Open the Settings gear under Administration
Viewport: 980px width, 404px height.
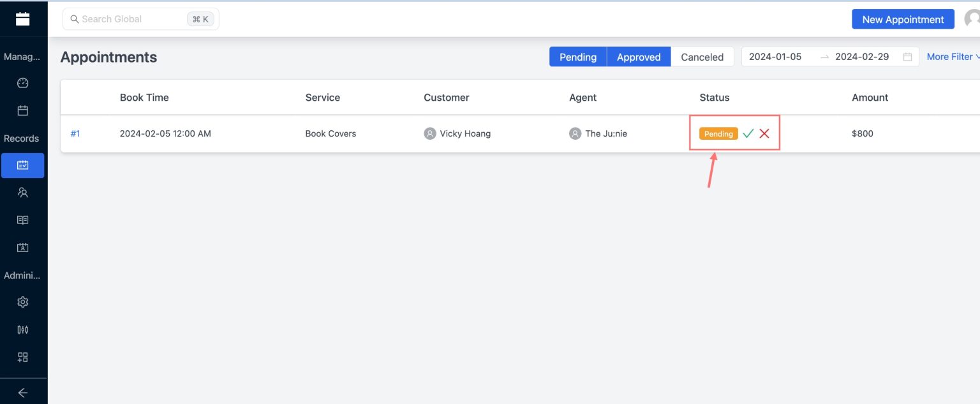23,302
